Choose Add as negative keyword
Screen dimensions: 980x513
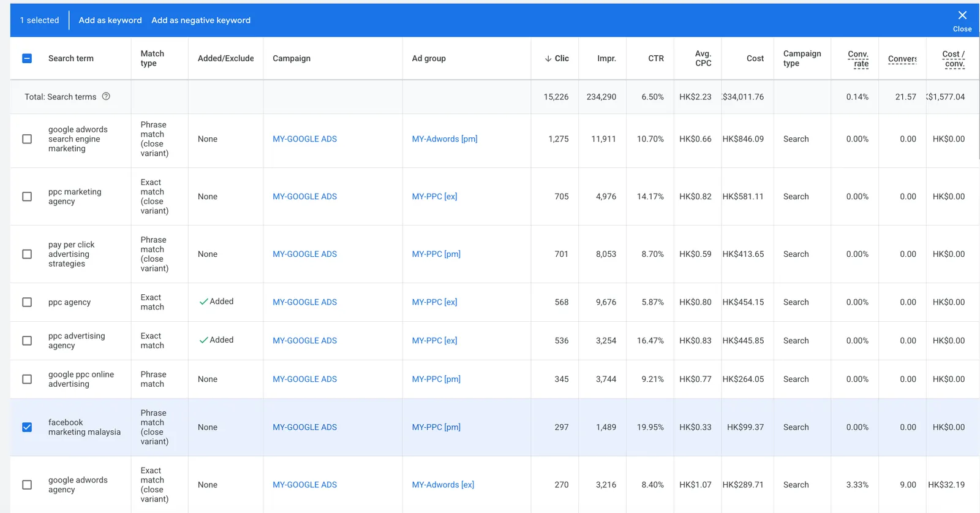[201, 20]
